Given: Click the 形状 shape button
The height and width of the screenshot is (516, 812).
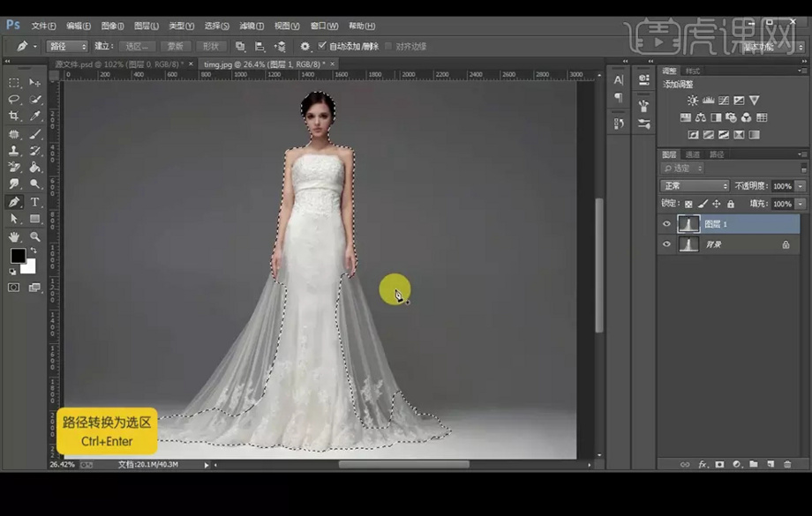Looking at the screenshot, I should [x=211, y=47].
